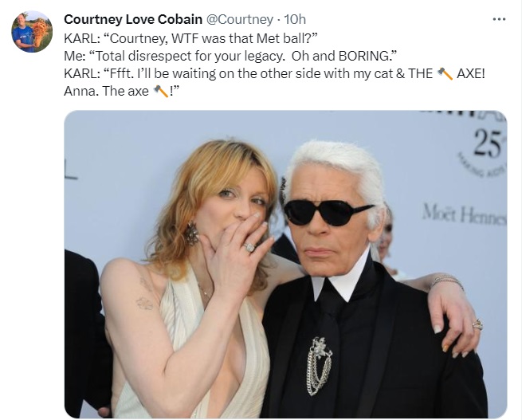
Task: Click the tweet author's profile avatar
Action: (x=32, y=32)
